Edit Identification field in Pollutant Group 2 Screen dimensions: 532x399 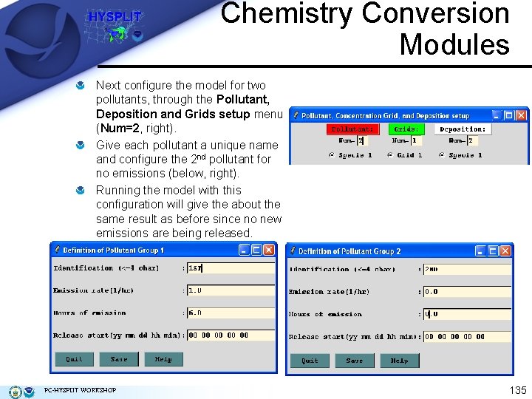(467, 270)
